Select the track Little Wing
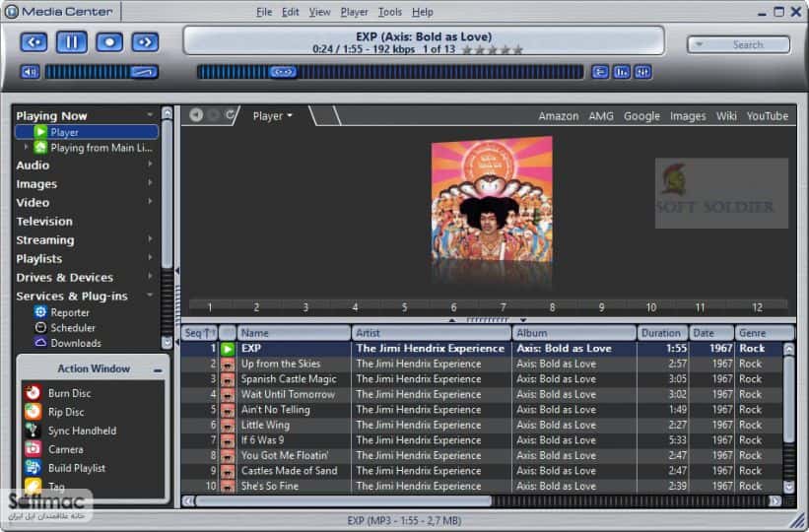The width and height of the screenshot is (809, 532). 265,426
